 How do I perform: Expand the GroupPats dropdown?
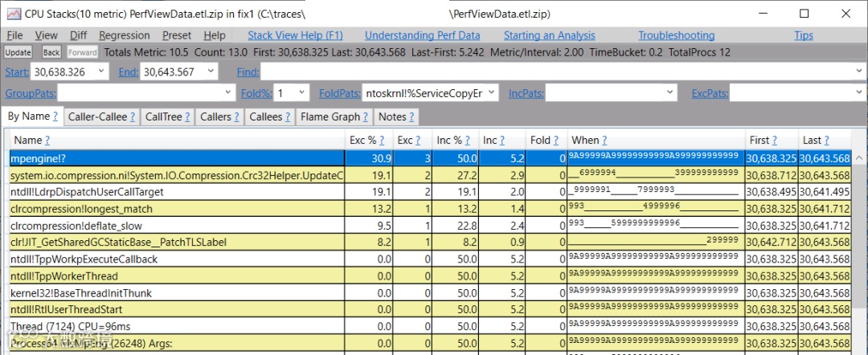tap(230, 93)
